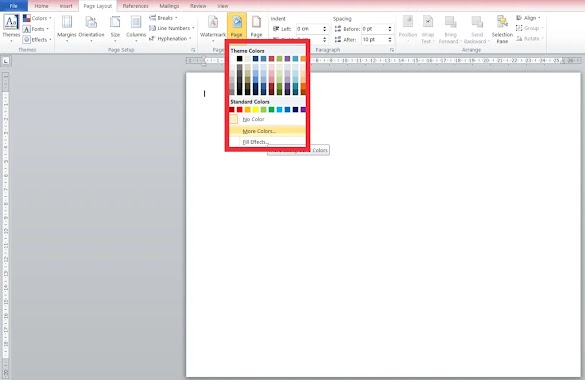Pick purple theme color swatch in top row
The image size is (585, 380).
pyautogui.click(x=287, y=59)
